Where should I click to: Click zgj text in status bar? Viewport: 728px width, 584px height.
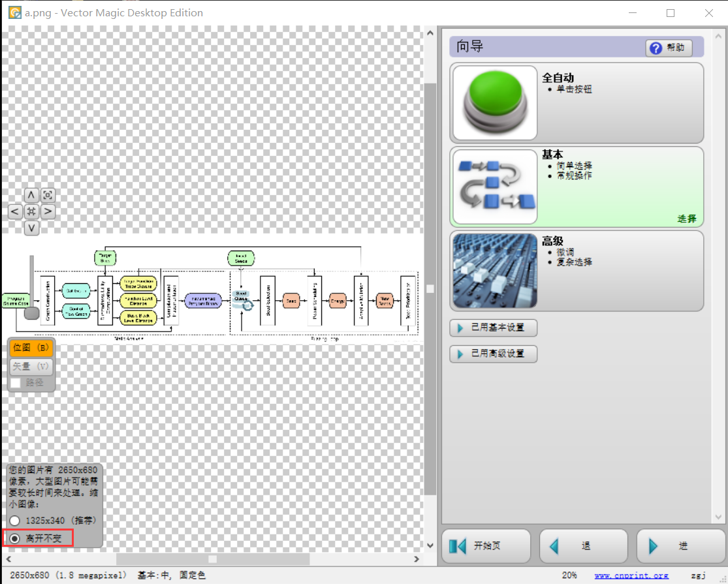click(x=698, y=575)
